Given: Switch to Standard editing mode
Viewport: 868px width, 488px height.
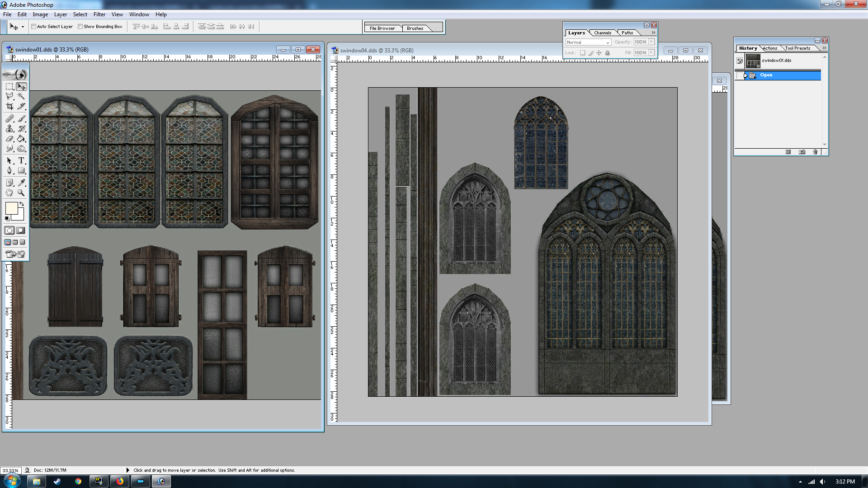Looking at the screenshot, I should point(9,230).
